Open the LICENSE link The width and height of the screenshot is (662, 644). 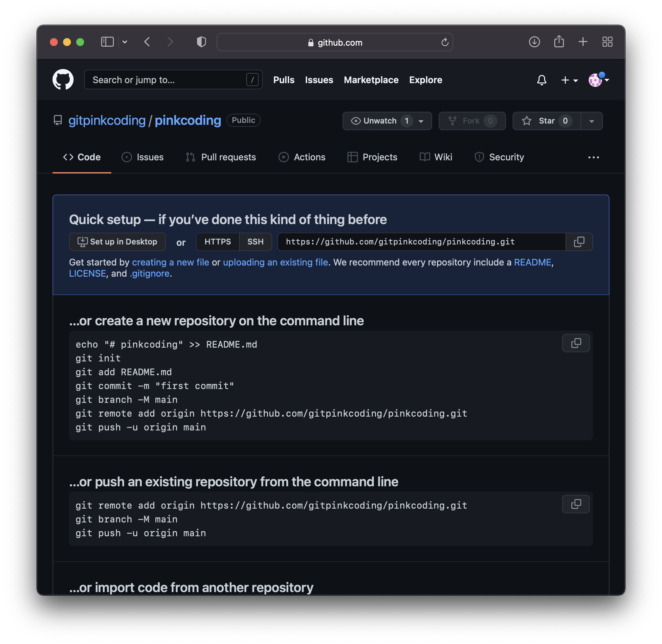[x=87, y=273]
